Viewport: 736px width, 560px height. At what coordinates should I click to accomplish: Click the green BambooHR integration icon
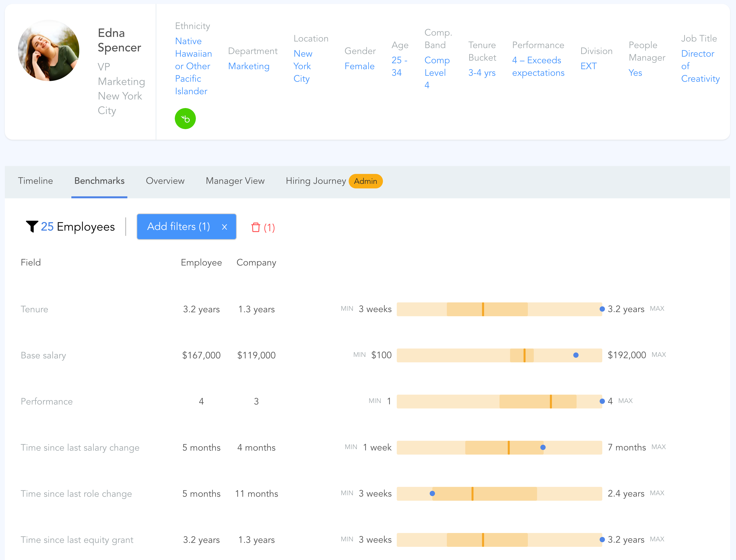click(185, 119)
